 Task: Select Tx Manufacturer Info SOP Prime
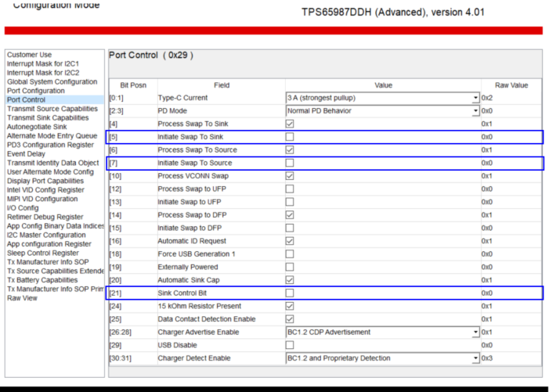coord(56,290)
